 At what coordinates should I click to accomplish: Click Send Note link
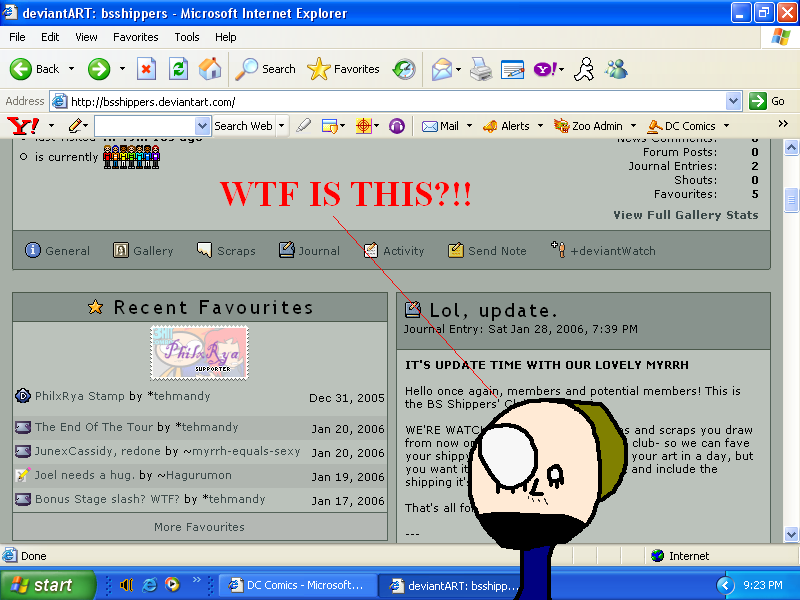pyautogui.click(x=487, y=251)
